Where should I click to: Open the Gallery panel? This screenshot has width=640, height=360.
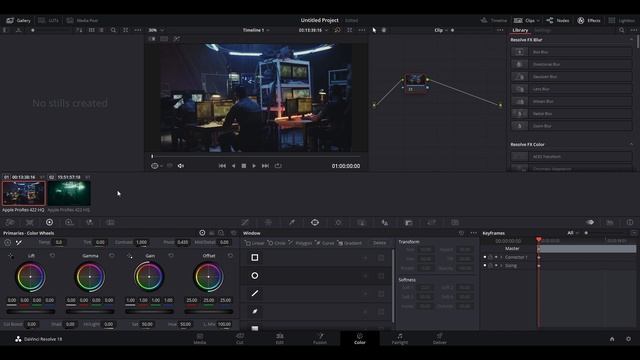coord(19,20)
